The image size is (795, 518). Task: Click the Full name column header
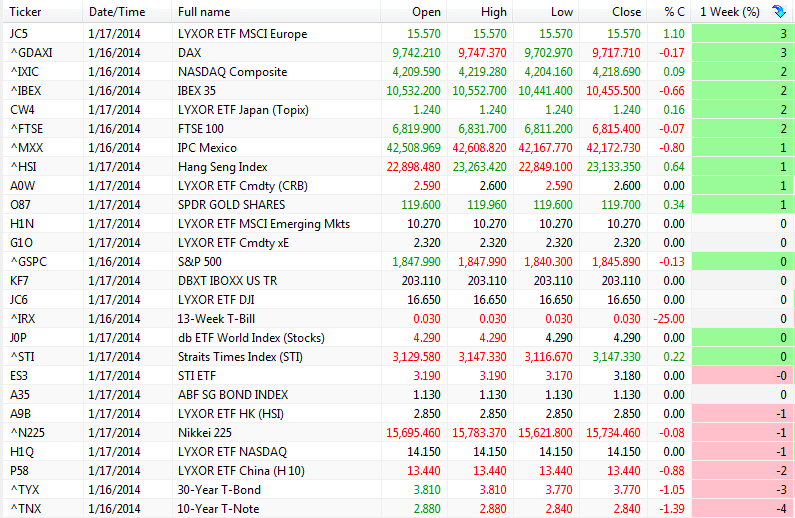point(204,11)
